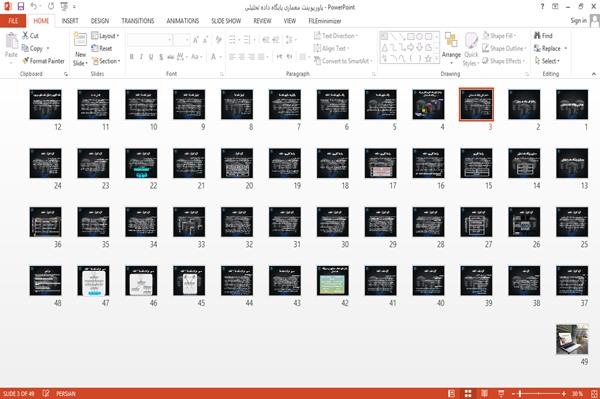Collapse the ribbon using the chevron arrow
Screen dimensions: 600x399
[x=594, y=74]
